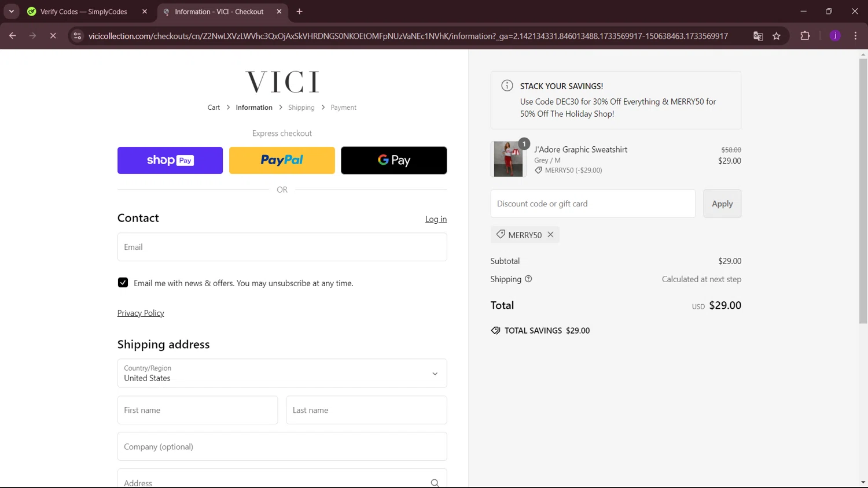Focus the Discount code or gift card field
The image size is (868, 488).
coord(593,204)
